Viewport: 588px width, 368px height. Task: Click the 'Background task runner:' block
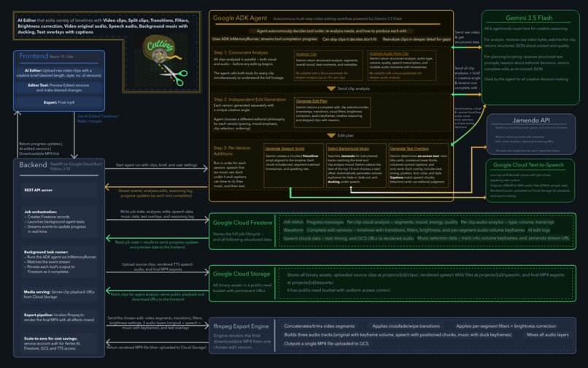coord(58,261)
